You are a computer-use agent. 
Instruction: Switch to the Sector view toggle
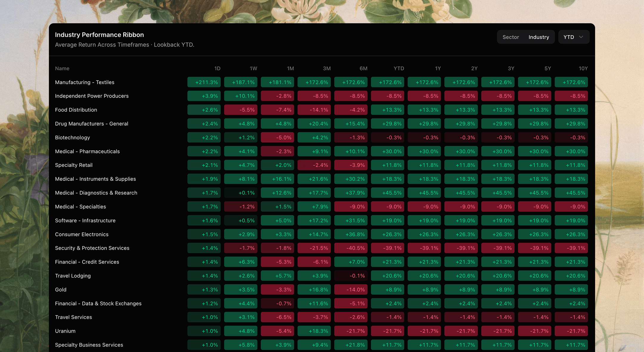point(511,37)
